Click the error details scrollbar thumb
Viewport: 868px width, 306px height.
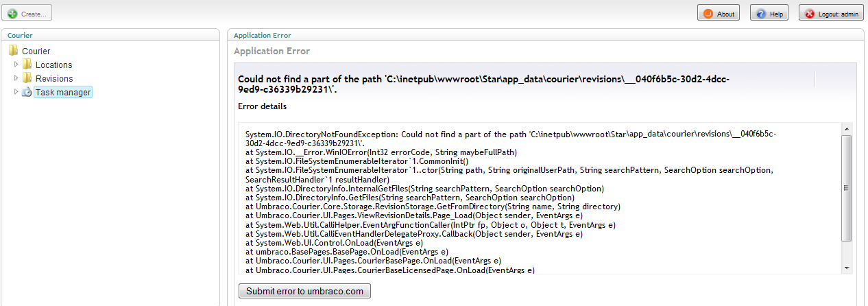click(x=846, y=187)
